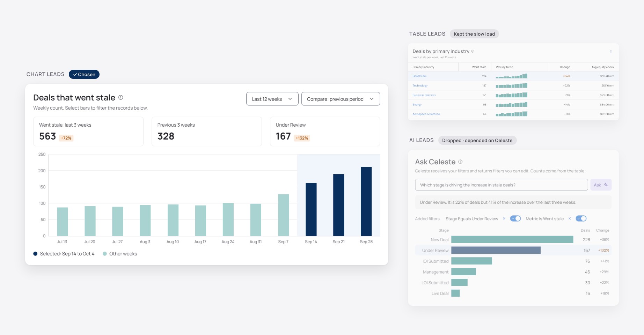
Task: Click the Chosen checkmark badge
Action: pyautogui.click(x=84, y=74)
